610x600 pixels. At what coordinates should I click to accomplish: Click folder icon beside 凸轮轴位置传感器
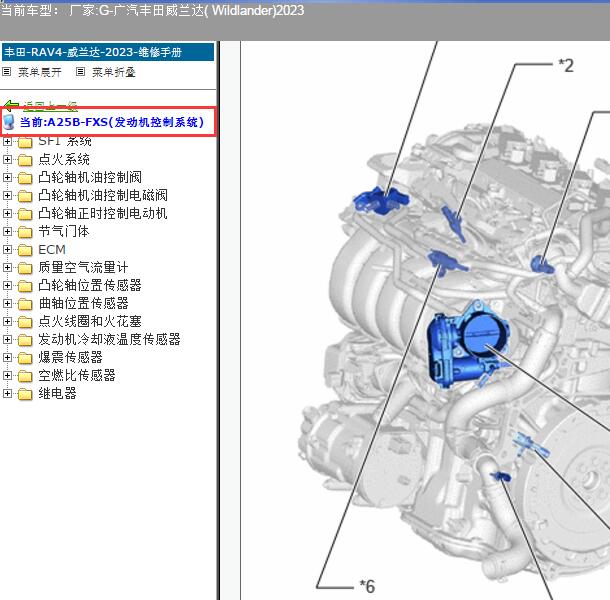click(x=25, y=286)
